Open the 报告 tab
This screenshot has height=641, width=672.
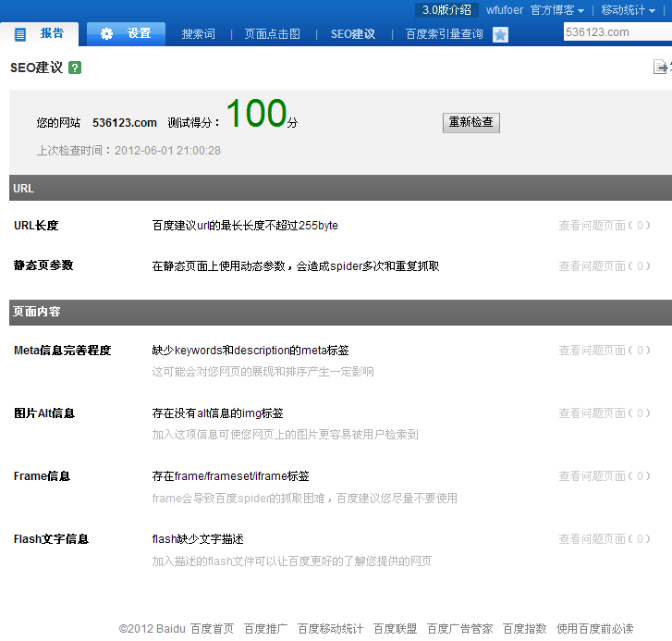[40, 34]
